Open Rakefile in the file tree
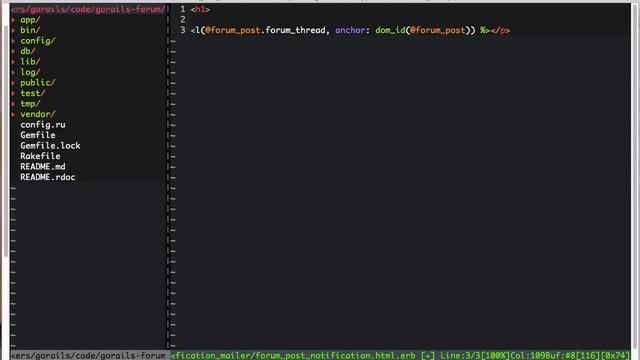Image resolution: width=640 pixels, height=360 pixels. [40, 156]
